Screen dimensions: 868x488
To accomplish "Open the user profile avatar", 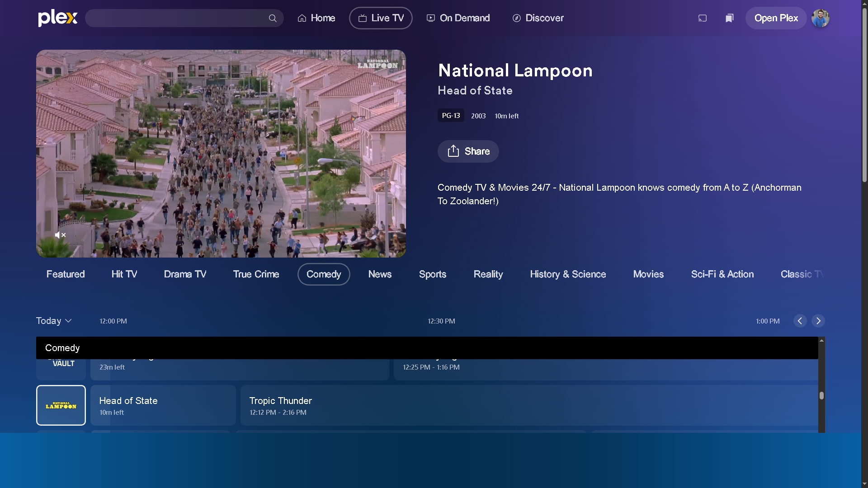I will click(820, 18).
